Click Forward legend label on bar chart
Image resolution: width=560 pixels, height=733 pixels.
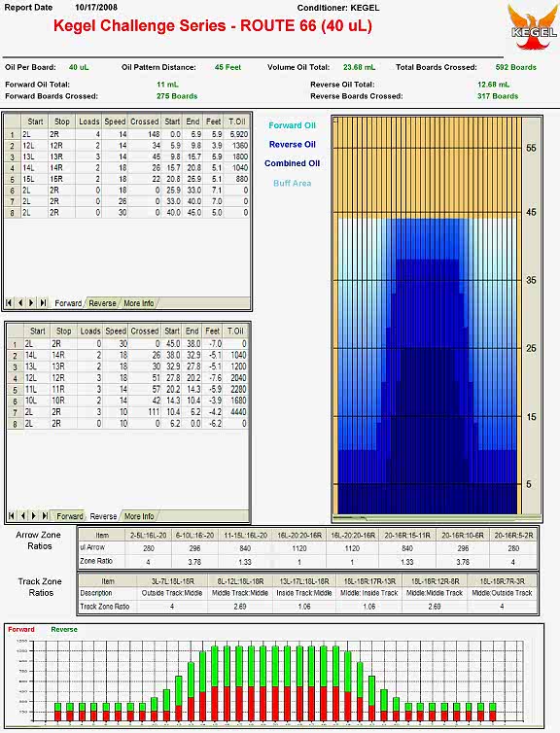(x=21, y=629)
